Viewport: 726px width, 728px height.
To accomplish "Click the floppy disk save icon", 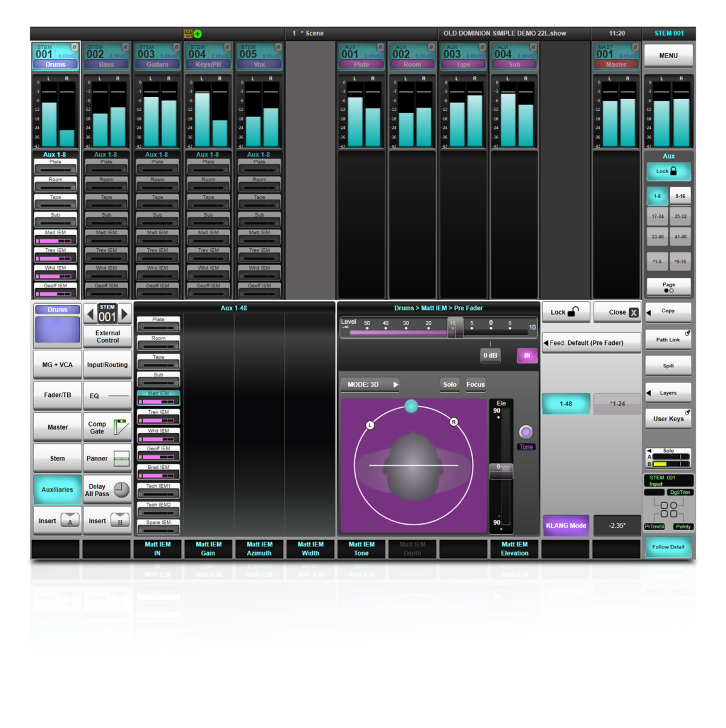I will tap(188, 34).
